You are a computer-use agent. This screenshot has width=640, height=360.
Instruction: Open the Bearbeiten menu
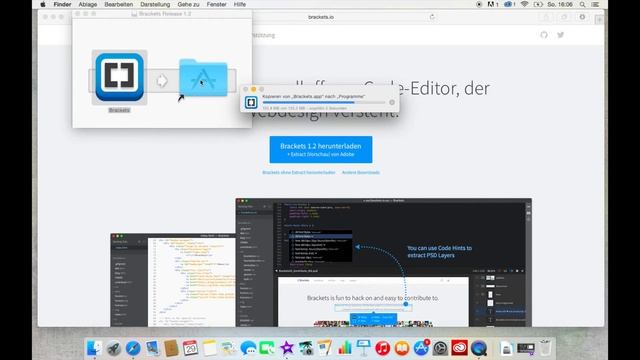click(119, 4)
